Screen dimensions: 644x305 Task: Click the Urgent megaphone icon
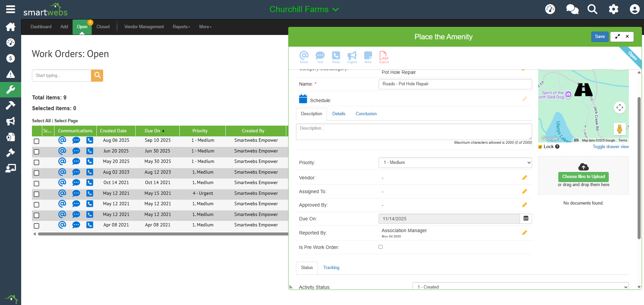click(x=352, y=56)
